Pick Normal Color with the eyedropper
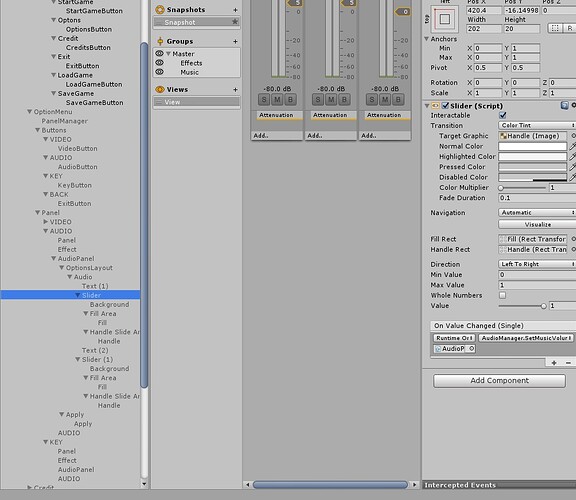Screen dimensions: 576x500 click(572, 146)
